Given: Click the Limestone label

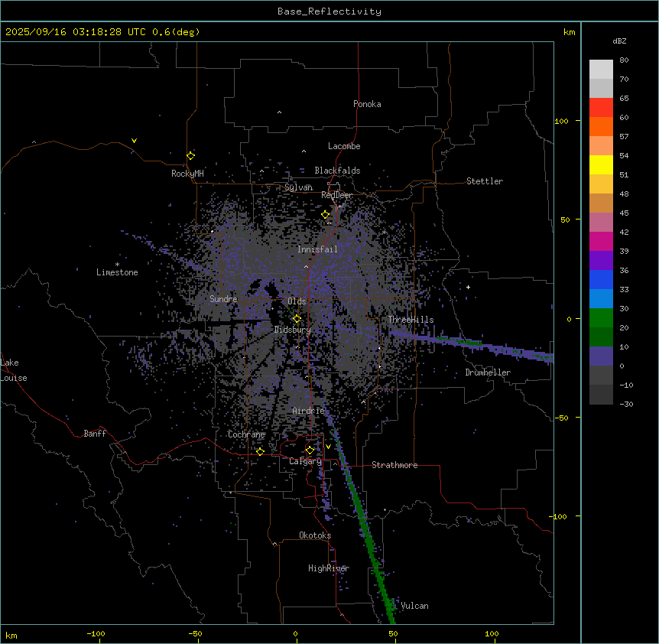Looking at the screenshot, I should (x=117, y=272).
